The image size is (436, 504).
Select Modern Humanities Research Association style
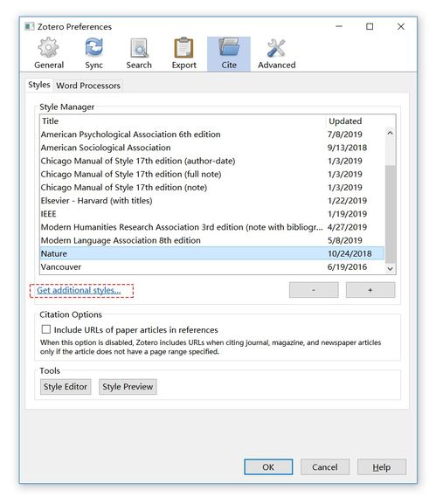(x=212, y=227)
